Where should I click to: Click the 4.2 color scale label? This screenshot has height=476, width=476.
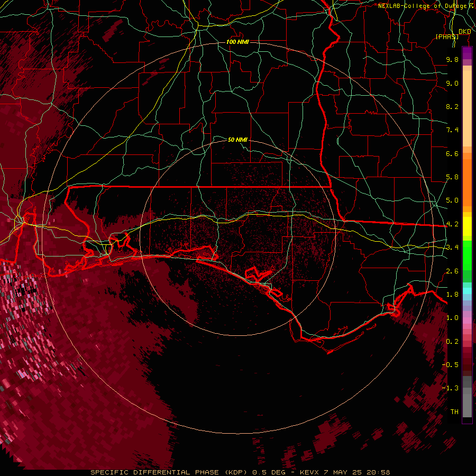click(452, 224)
